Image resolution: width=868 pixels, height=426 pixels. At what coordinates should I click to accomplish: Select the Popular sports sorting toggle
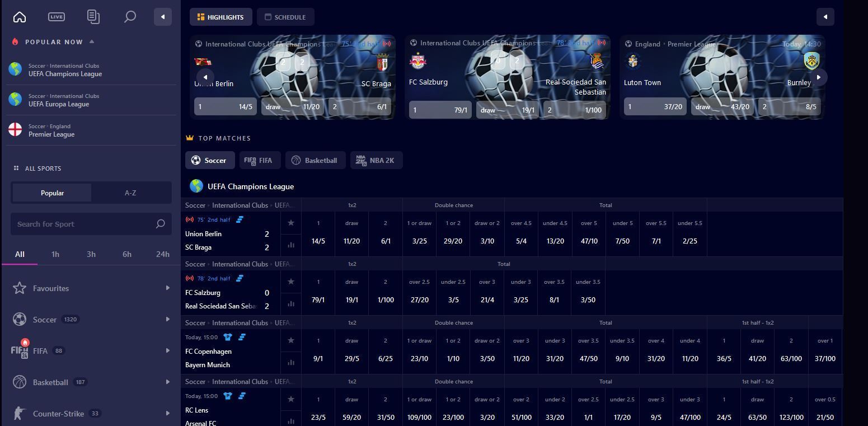tap(52, 193)
